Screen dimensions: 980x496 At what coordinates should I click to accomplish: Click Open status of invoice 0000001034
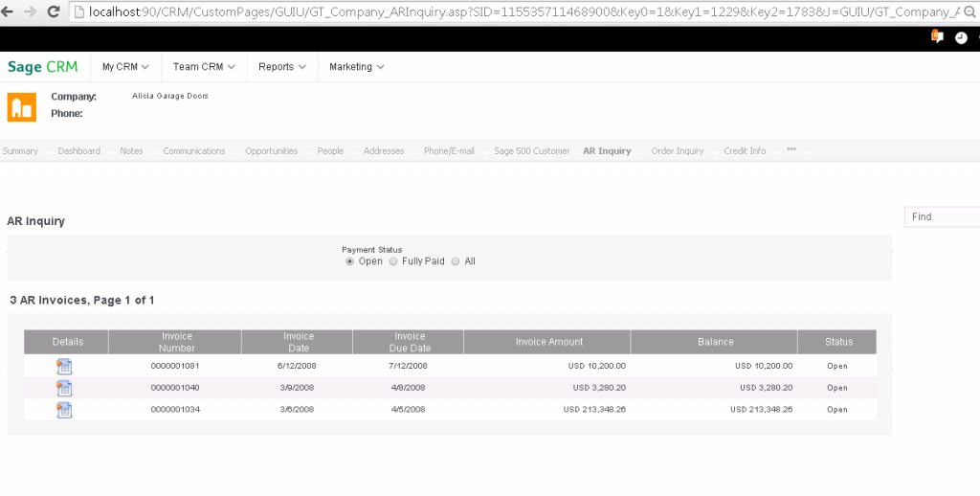[x=836, y=410]
